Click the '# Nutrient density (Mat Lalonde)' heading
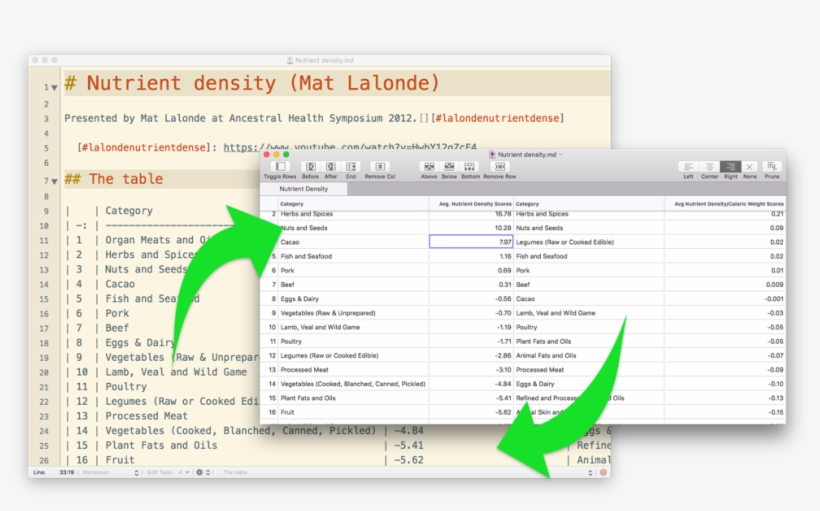The height and width of the screenshot is (511, 820). 252,83
